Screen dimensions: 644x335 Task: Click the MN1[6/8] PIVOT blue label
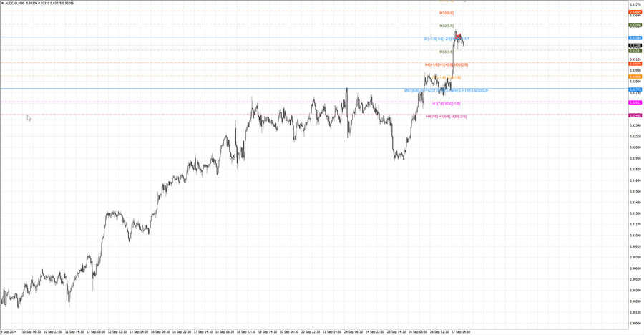(447, 90)
